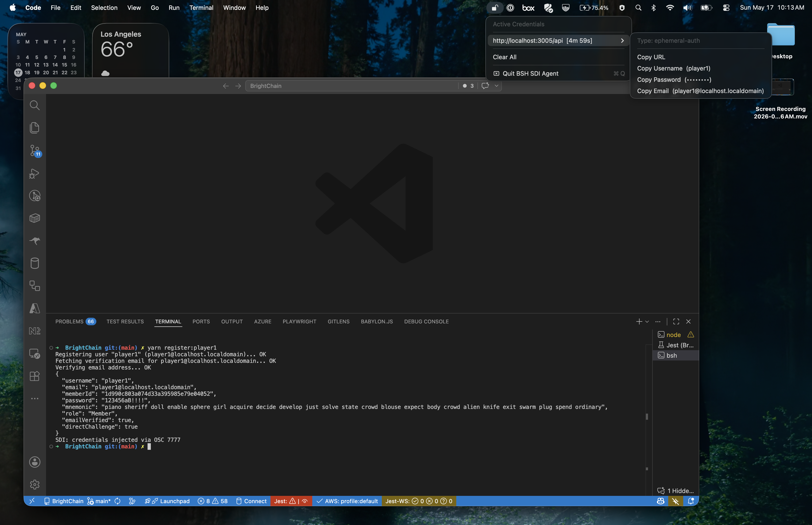This screenshot has width=812, height=525.
Task: Open the package cube activity bar icon
Action: tap(34, 218)
